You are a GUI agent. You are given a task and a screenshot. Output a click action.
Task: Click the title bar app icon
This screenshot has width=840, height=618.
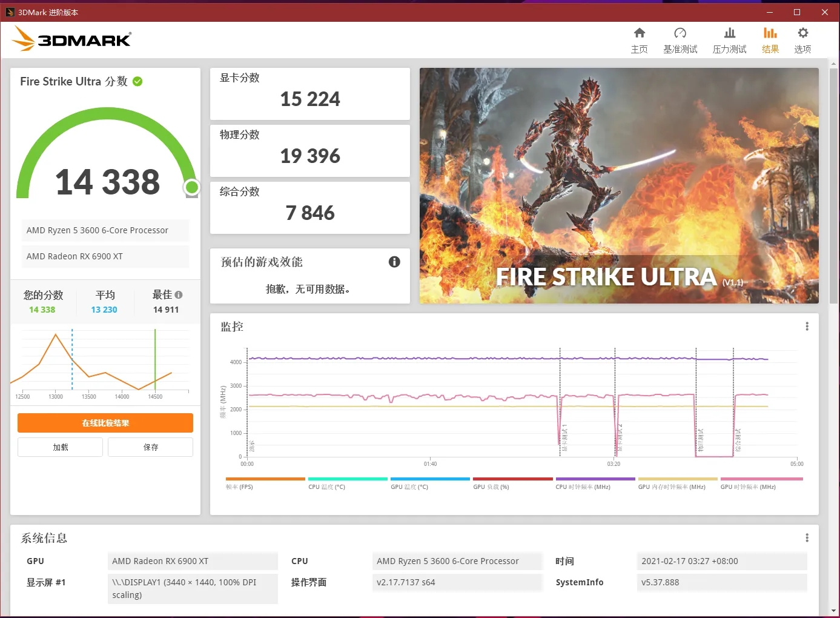10,12
